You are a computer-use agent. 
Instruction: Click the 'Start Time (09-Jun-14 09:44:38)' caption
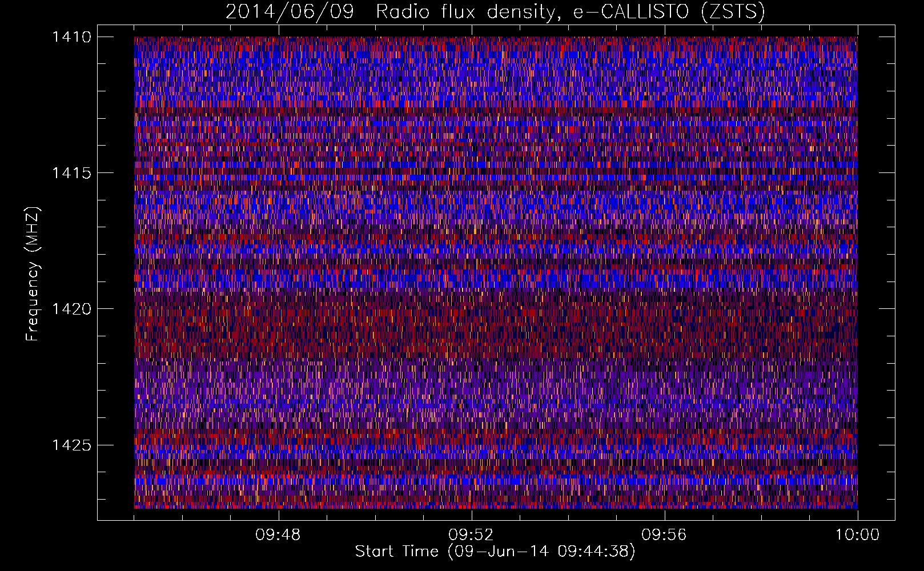pyautogui.click(x=495, y=552)
